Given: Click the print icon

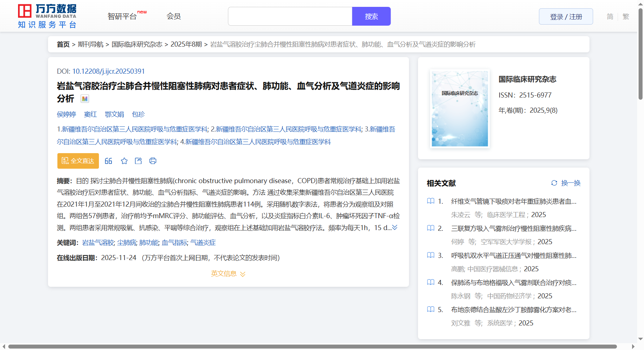Looking at the screenshot, I should point(153,161).
